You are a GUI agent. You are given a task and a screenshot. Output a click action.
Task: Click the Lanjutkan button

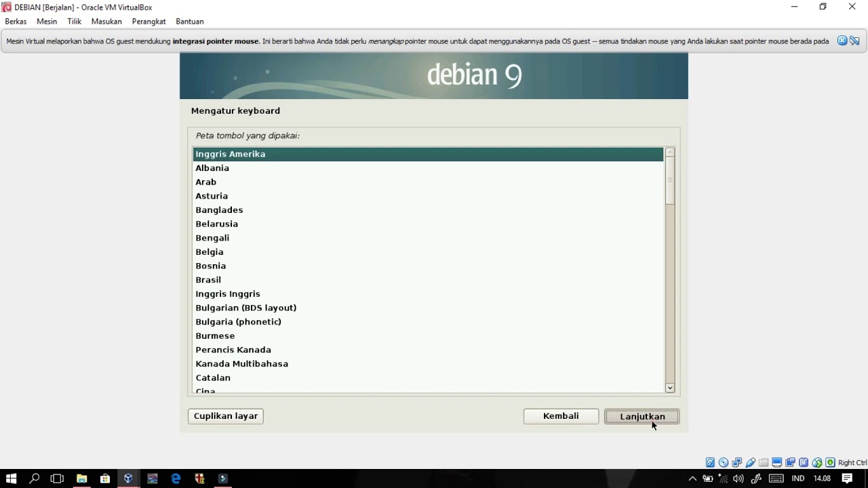pyautogui.click(x=642, y=416)
